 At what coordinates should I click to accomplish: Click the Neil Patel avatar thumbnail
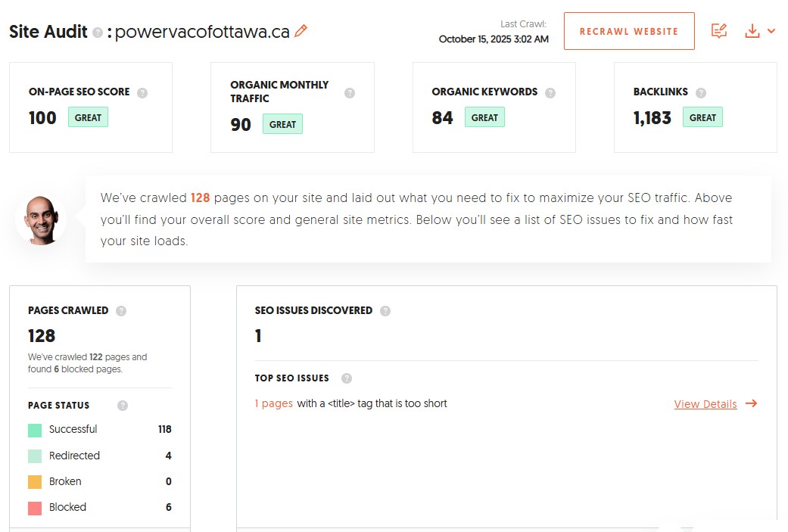point(41,219)
